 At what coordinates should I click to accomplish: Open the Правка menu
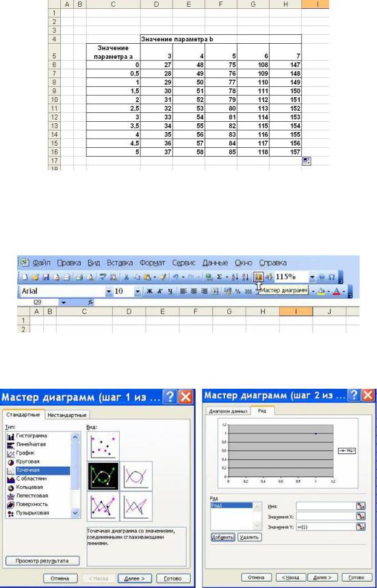point(69,262)
